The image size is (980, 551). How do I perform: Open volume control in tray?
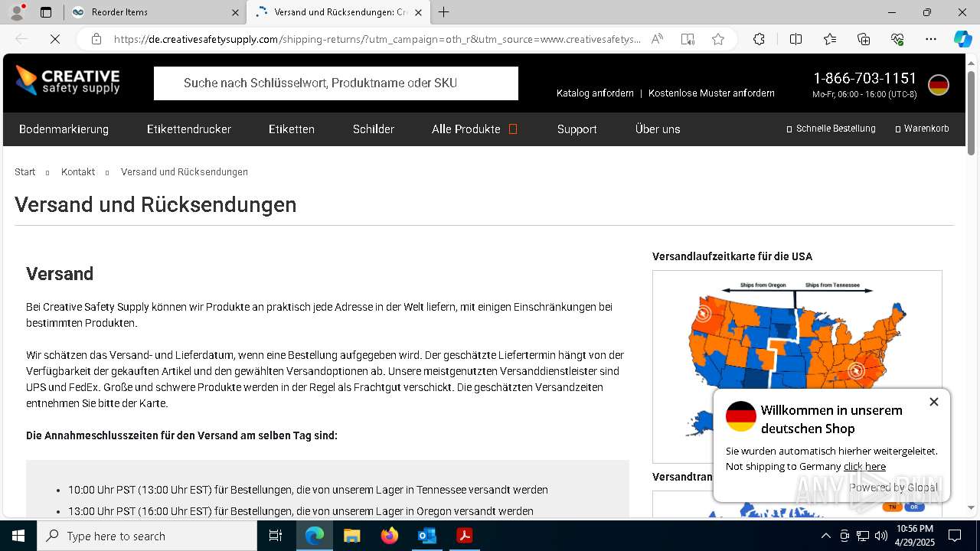point(881,536)
